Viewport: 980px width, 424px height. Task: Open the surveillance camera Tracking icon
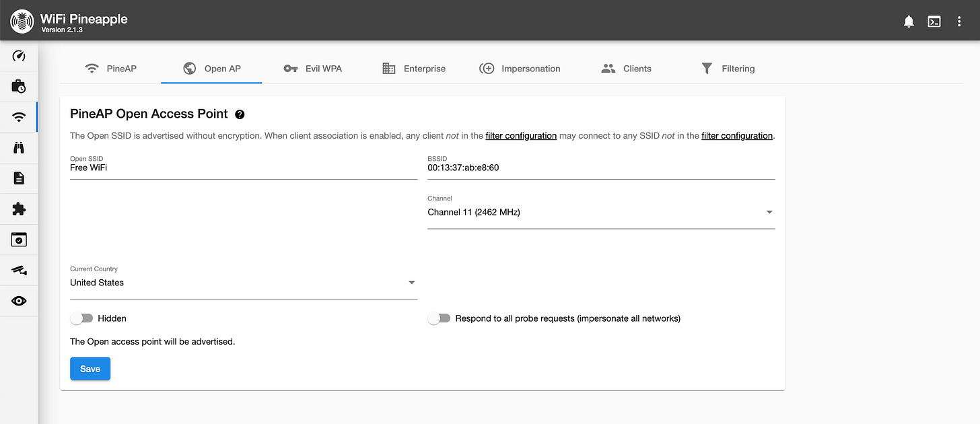click(x=18, y=270)
